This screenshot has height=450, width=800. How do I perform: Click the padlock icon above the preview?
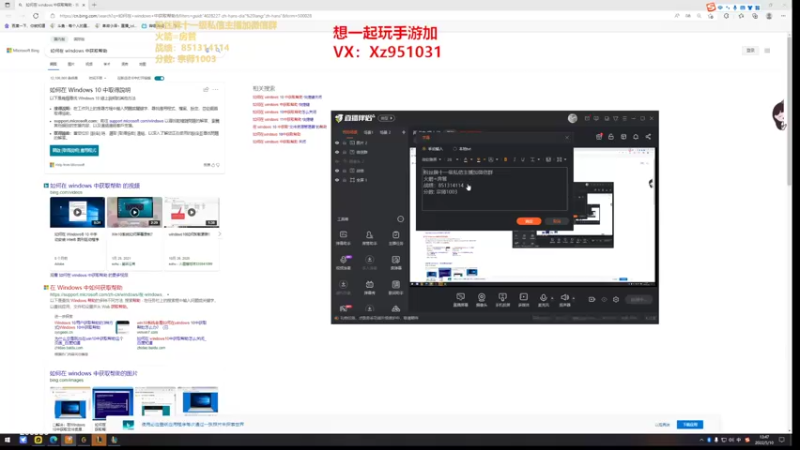pyautogui.click(x=611, y=136)
